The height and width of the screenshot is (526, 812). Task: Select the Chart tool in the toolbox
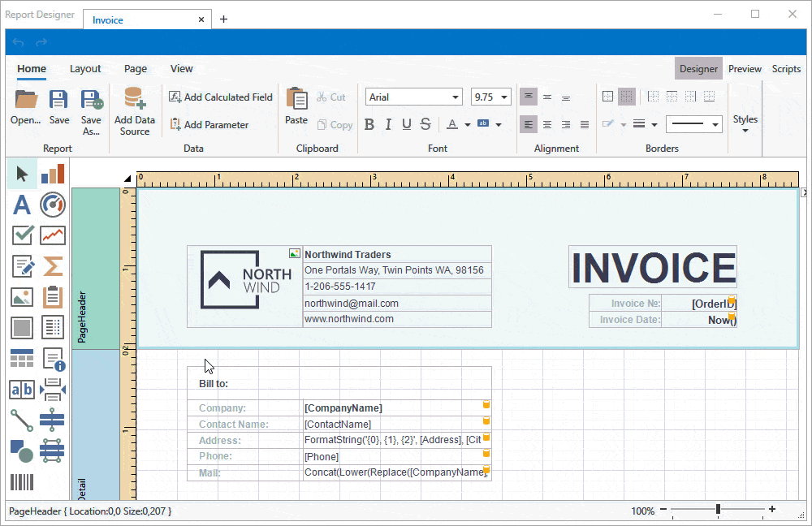pyautogui.click(x=52, y=174)
